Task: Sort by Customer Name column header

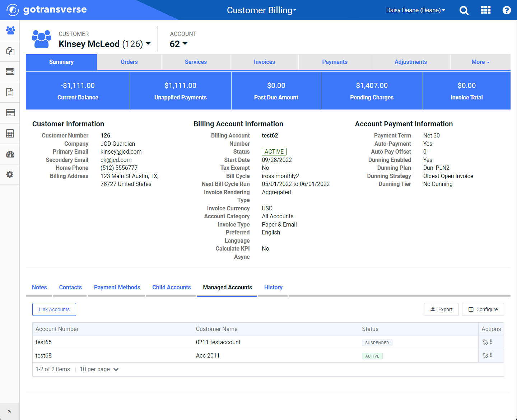Action: tap(216, 329)
